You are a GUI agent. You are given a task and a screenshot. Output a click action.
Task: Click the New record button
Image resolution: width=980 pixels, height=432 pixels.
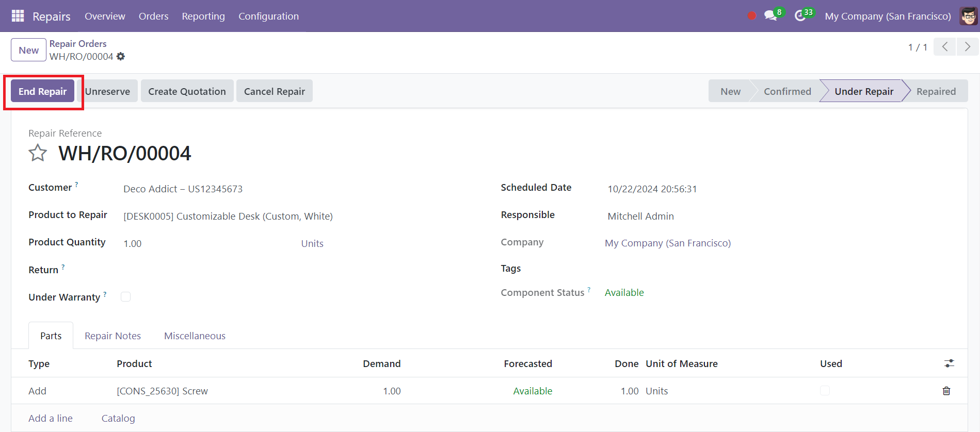(29, 50)
